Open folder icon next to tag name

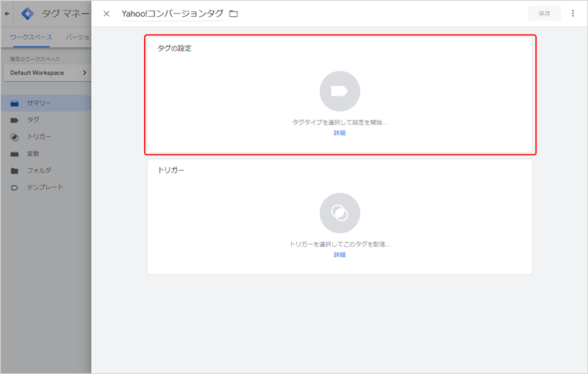click(234, 14)
